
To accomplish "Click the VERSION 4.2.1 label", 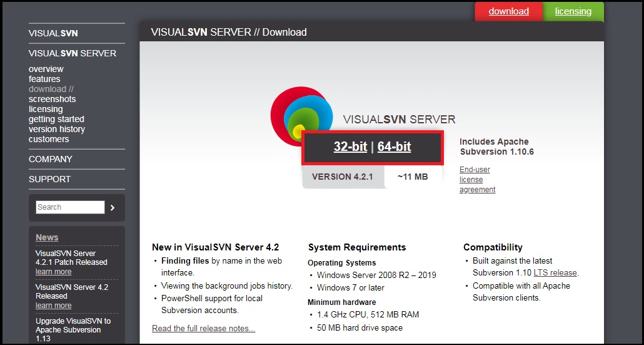I will pos(342,177).
